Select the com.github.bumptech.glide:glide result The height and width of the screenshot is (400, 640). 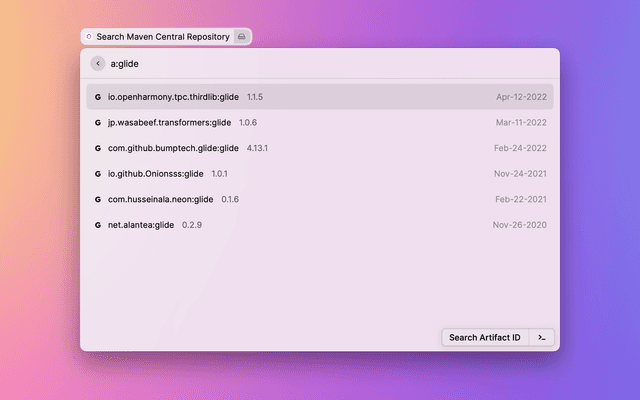click(x=173, y=148)
